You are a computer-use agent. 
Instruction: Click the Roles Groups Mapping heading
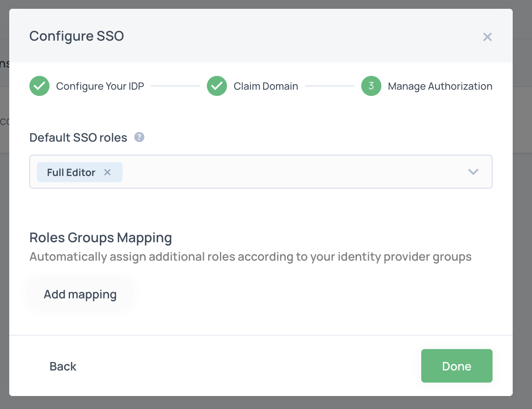click(100, 238)
